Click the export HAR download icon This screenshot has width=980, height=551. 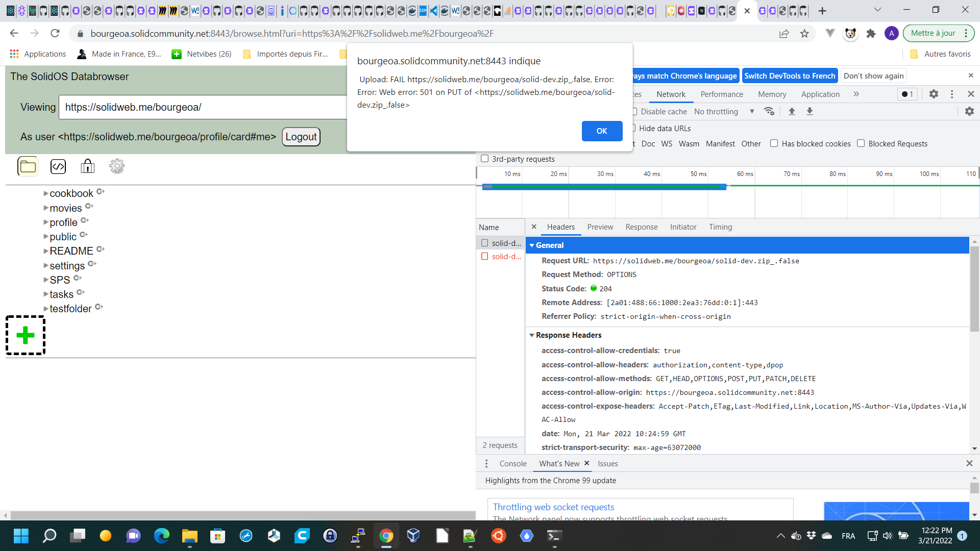point(810,111)
